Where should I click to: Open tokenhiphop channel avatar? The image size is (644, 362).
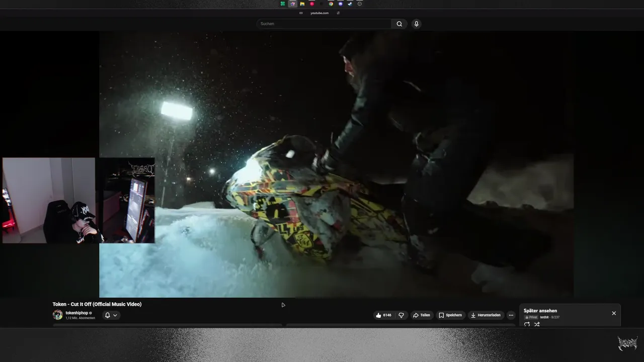(x=58, y=315)
